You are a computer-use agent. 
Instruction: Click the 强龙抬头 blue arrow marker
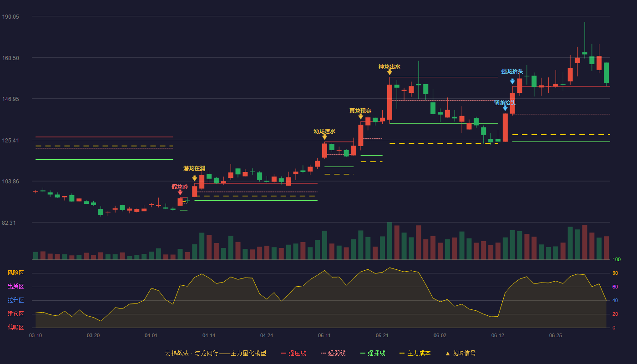point(512,81)
